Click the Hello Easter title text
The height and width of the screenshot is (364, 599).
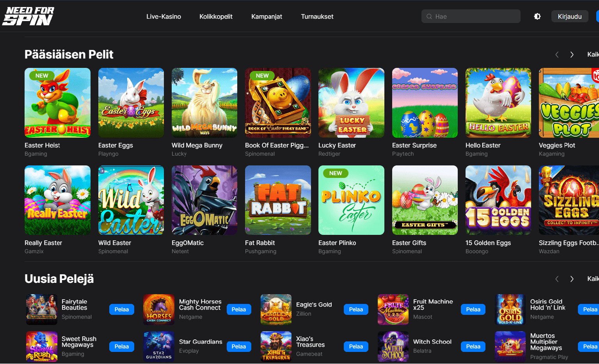(x=483, y=145)
